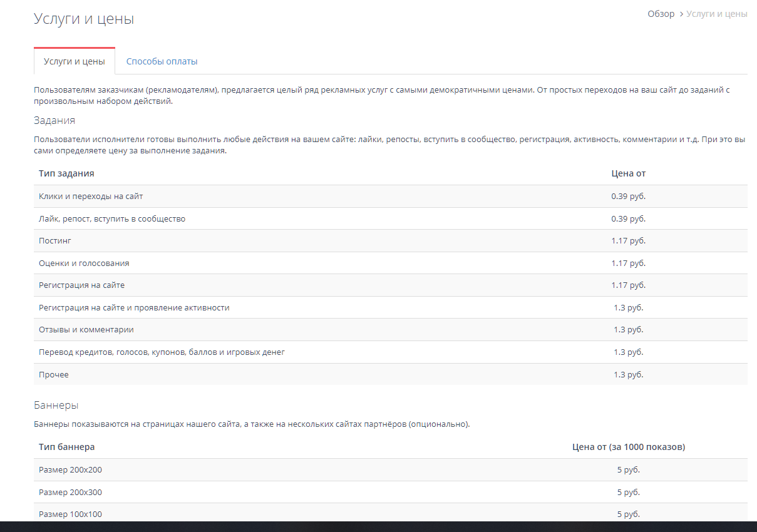Click the Регистрация на сайте row label
Image resolution: width=757 pixels, height=532 pixels.
click(x=81, y=285)
